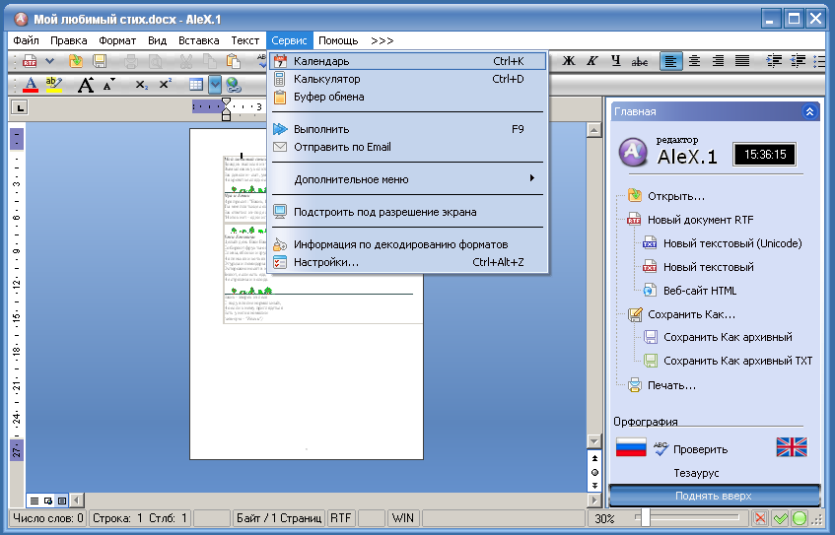835x535 pixels.
Task: Click the strikethrough abc icon
Action: pos(640,62)
